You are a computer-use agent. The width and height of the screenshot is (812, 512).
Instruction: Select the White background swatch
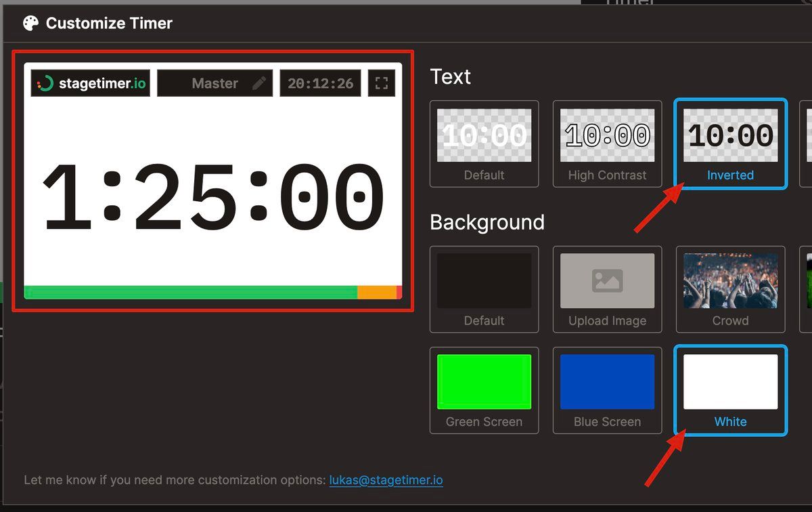(730, 390)
